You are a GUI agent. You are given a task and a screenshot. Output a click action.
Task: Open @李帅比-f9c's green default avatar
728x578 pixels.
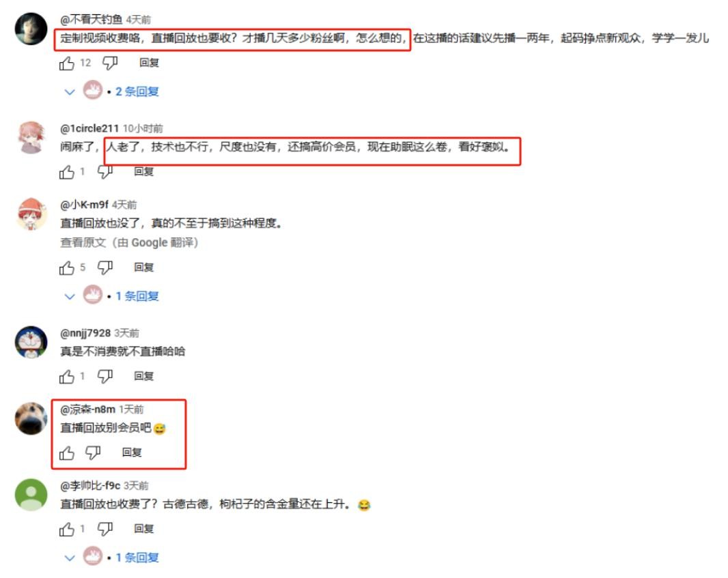(31, 495)
